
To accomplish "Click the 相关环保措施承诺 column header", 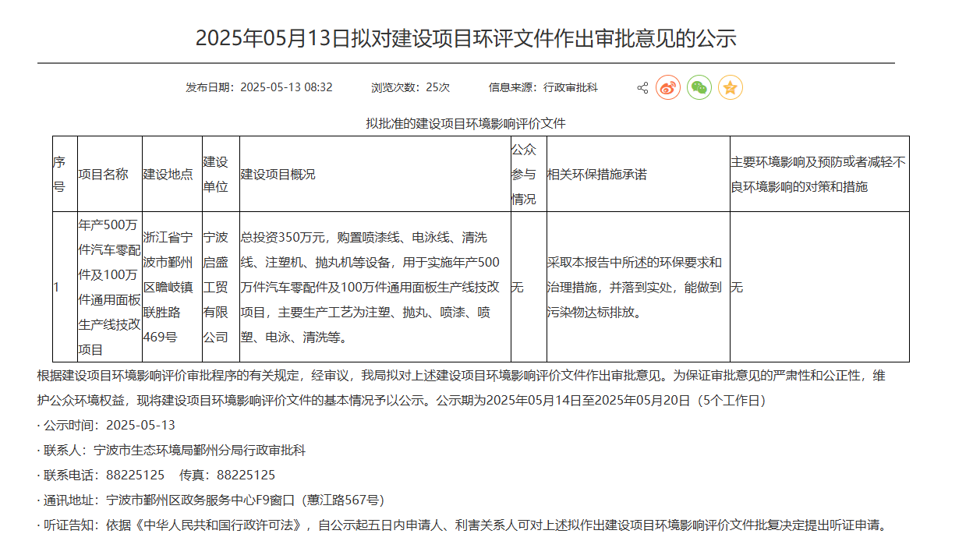I will pos(639,174).
